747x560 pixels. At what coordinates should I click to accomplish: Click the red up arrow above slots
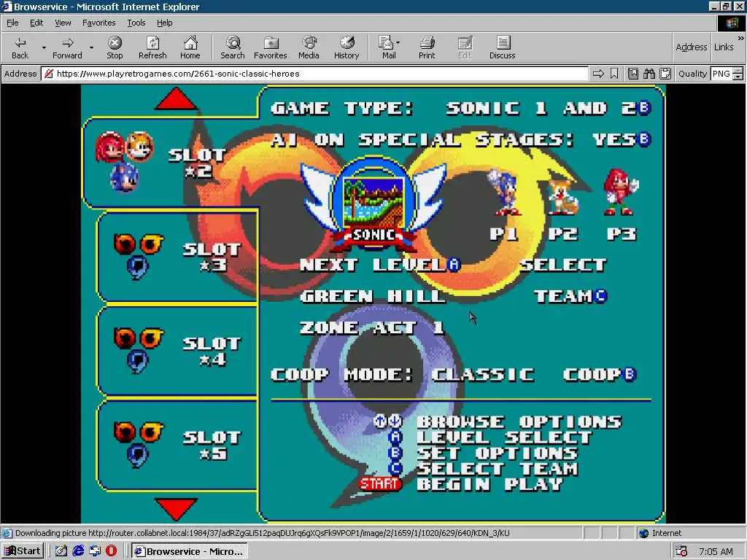(x=176, y=98)
